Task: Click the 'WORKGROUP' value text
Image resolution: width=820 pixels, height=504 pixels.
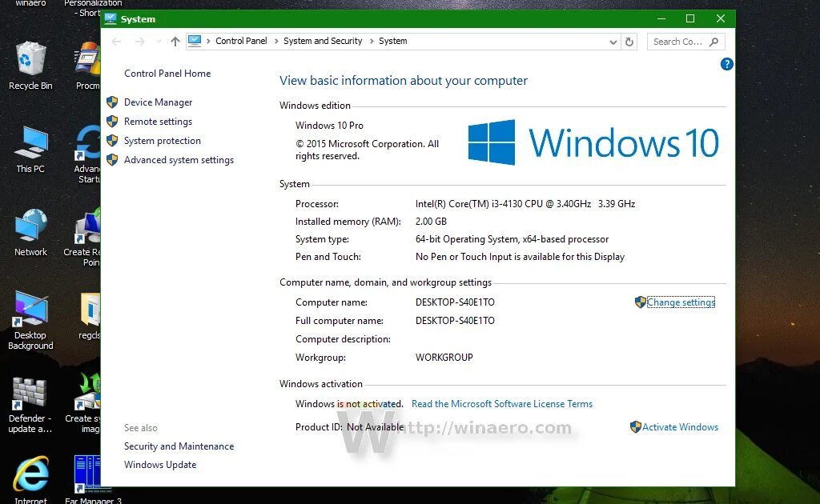Action: [x=444, y=358]
